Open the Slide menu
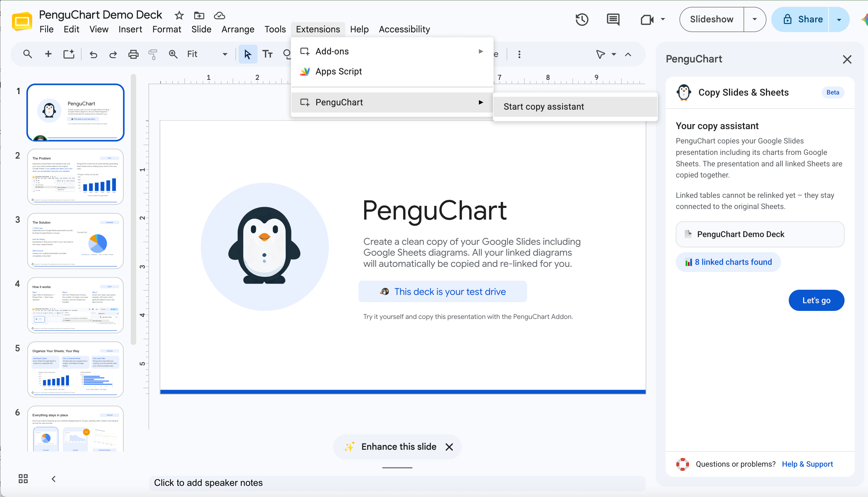The height and width of the screenshot is (497, 868). point(201,29)
